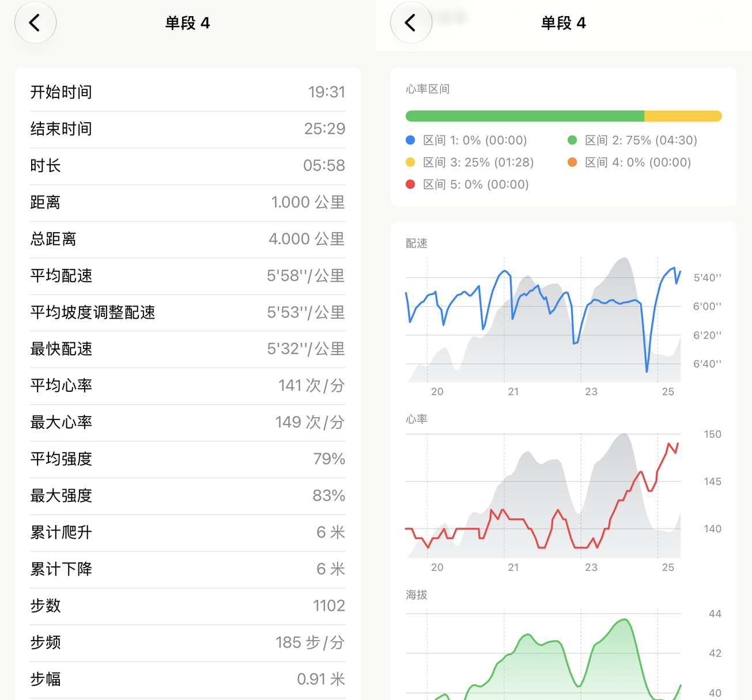
Task: Select the blue 区间 1 legend dot
Action: tap(410, 140)
